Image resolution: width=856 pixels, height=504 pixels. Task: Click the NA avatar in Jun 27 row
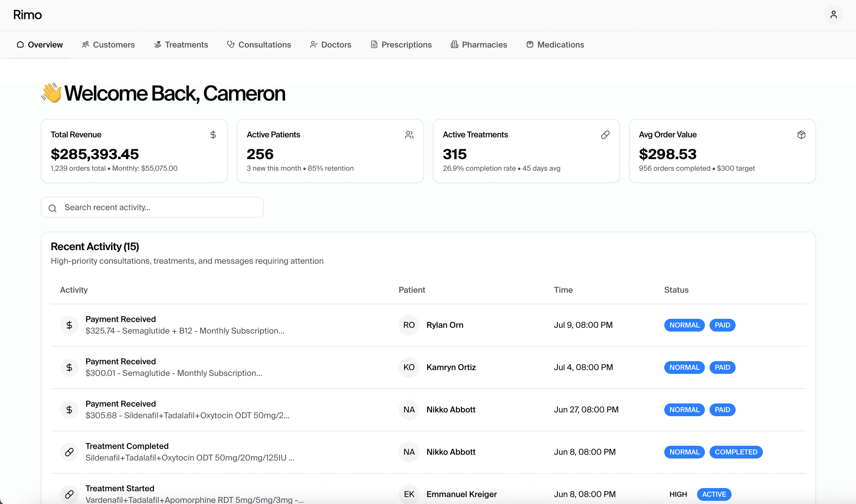pos(409,410)
